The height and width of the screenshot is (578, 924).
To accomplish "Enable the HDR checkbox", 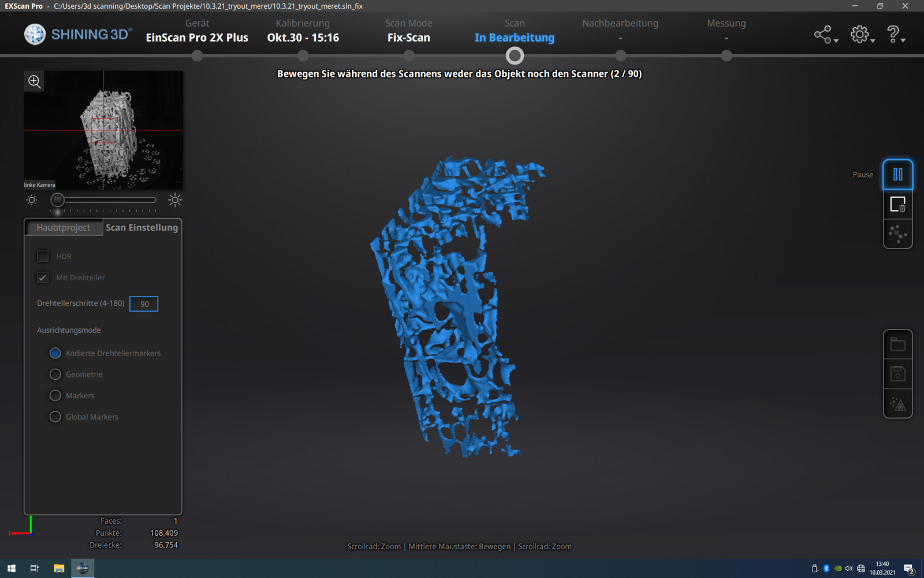I will click(43, 256).
